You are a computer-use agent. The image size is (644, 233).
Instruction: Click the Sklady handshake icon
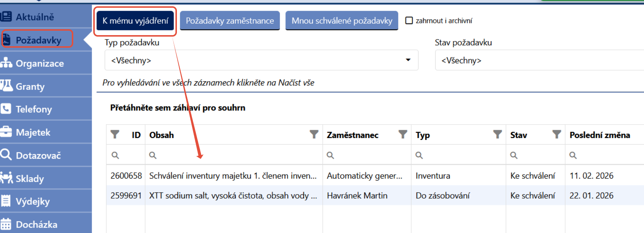[x=6, y=178]
